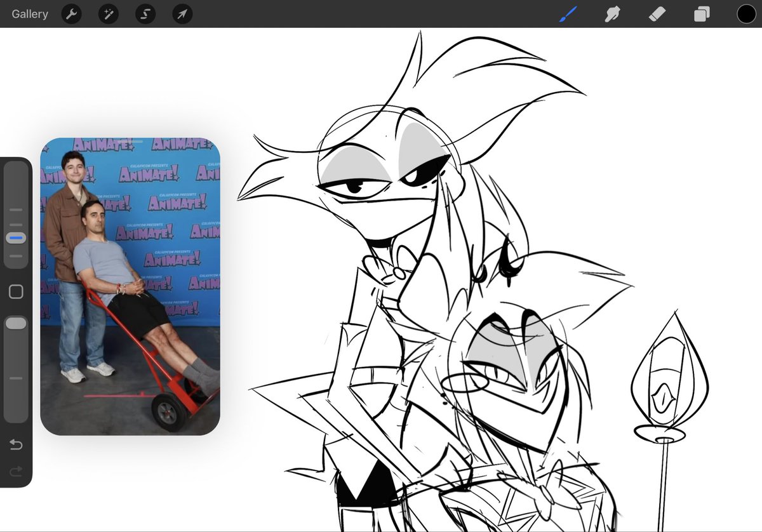Open the Adjustments magic wand menu

(x=109, y=14)
